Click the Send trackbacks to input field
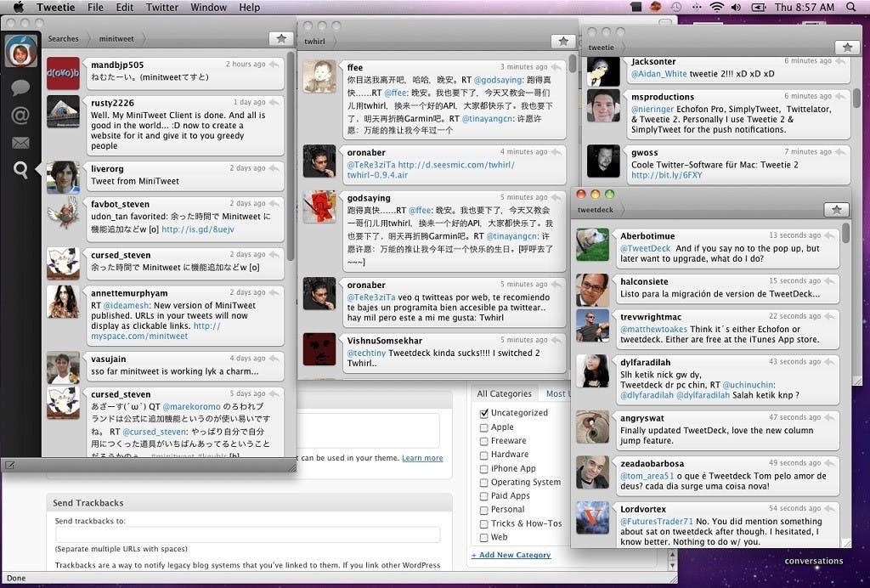This screenshot has width=870, height=588. (x=247, y=534)
